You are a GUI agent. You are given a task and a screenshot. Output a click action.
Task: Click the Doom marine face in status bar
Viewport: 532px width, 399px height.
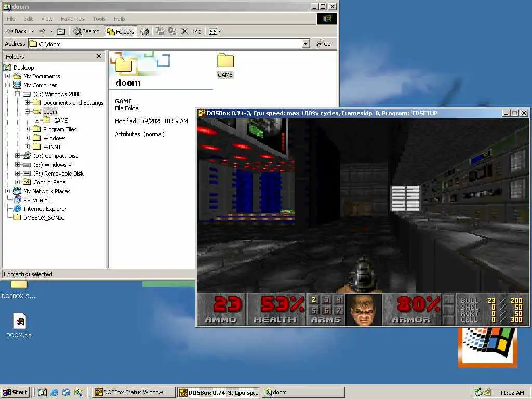pyautogui.click(x=363, y=310)
